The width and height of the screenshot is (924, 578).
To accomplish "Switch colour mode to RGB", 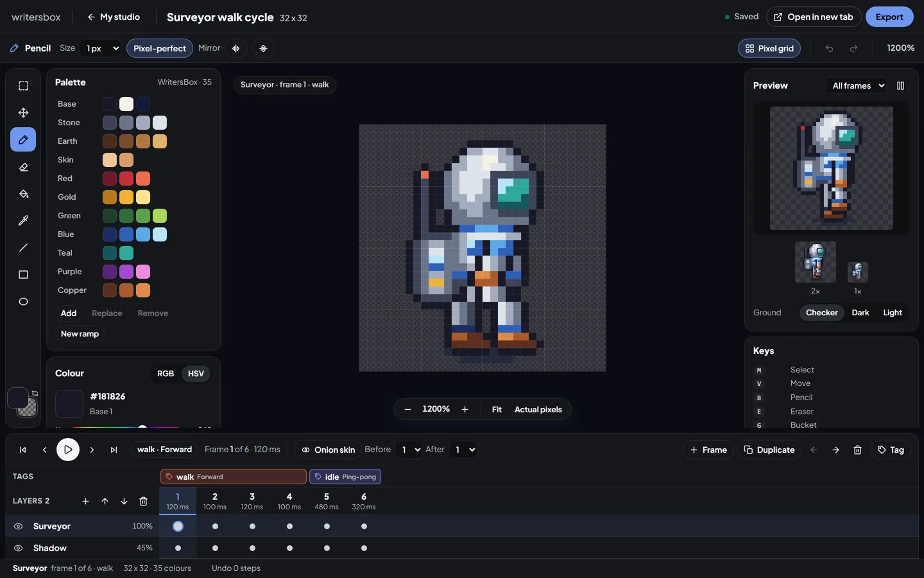I will (x=166, y=374).
